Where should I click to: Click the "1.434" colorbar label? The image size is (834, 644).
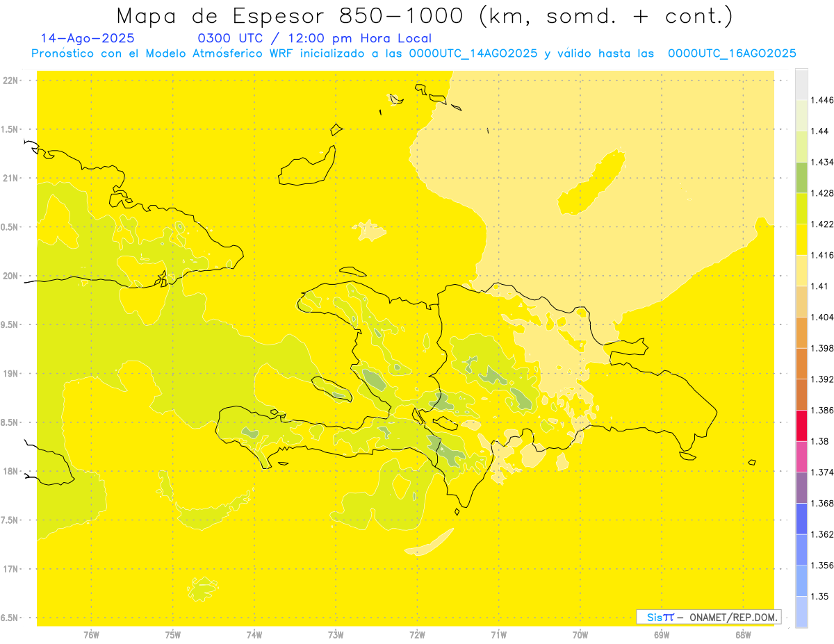click(824, 162)
